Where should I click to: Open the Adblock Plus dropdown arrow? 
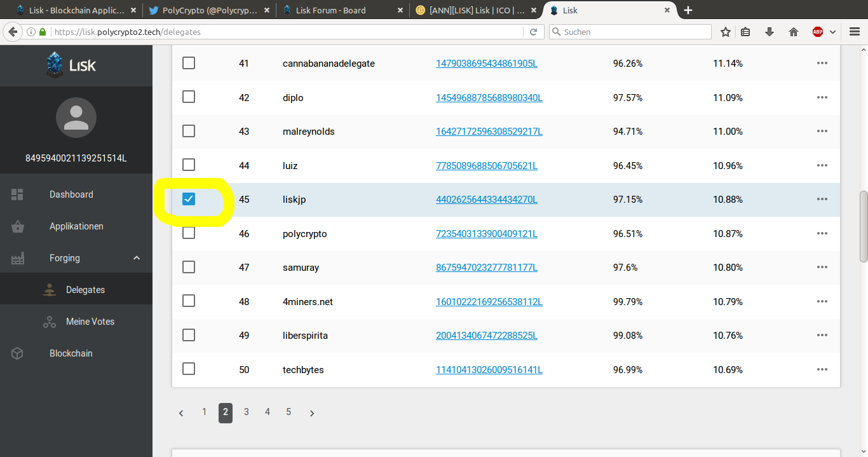833,32
